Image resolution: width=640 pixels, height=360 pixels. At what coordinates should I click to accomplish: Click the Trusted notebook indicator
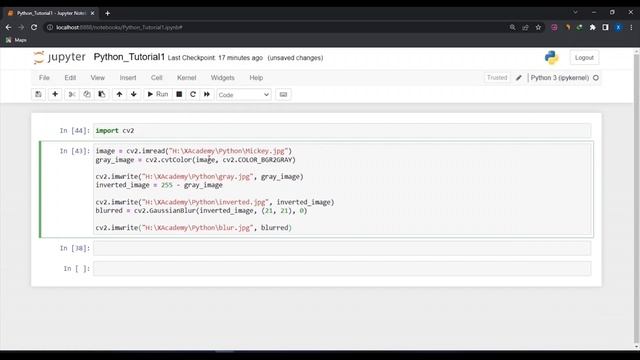click(x=497, y=78)
